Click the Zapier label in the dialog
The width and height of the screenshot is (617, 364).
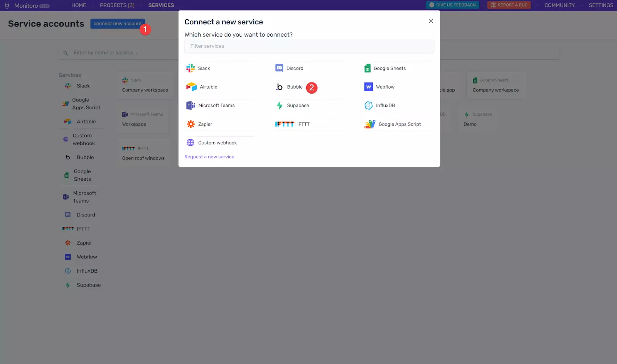pyautogui.click(x=205, y=124)
